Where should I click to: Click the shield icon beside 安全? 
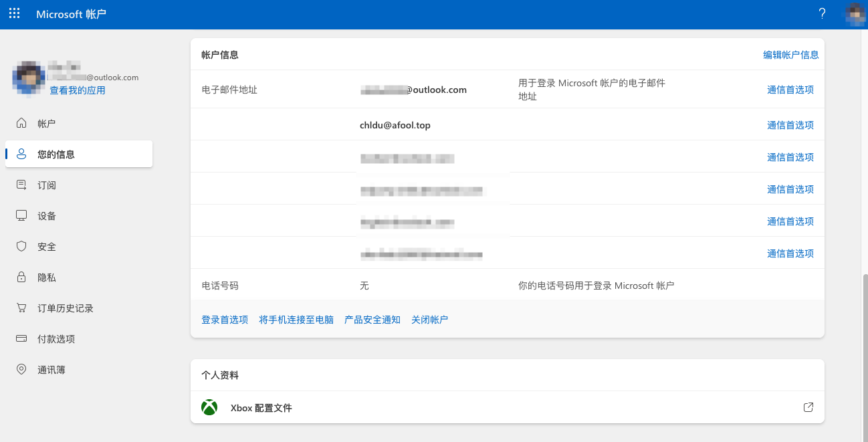pos(21,246)
